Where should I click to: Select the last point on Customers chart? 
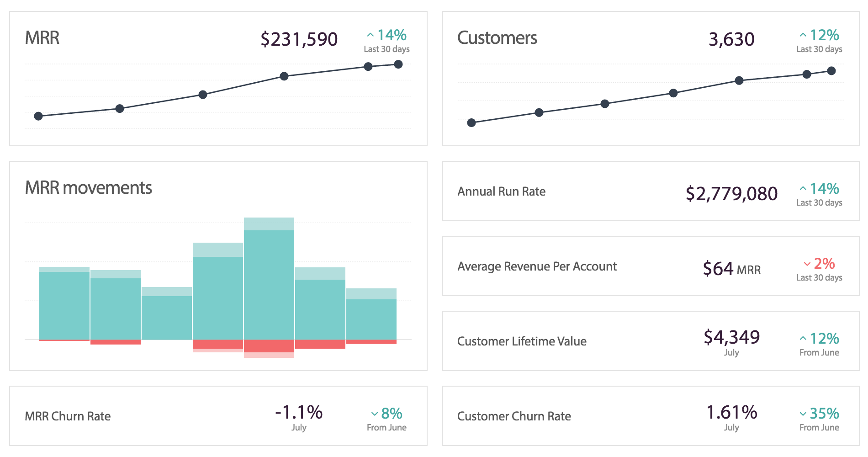pyautogui.click(x=831, y=71)
